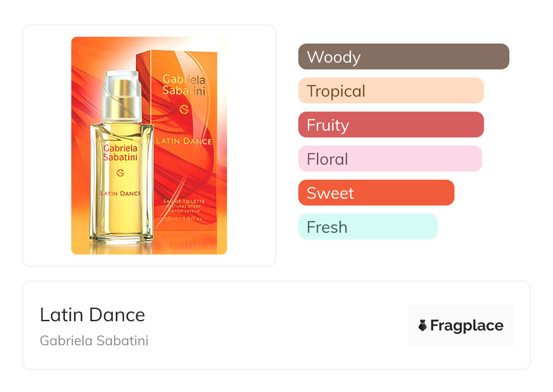Click the Gabriela Sabatini name on the box

184,85
